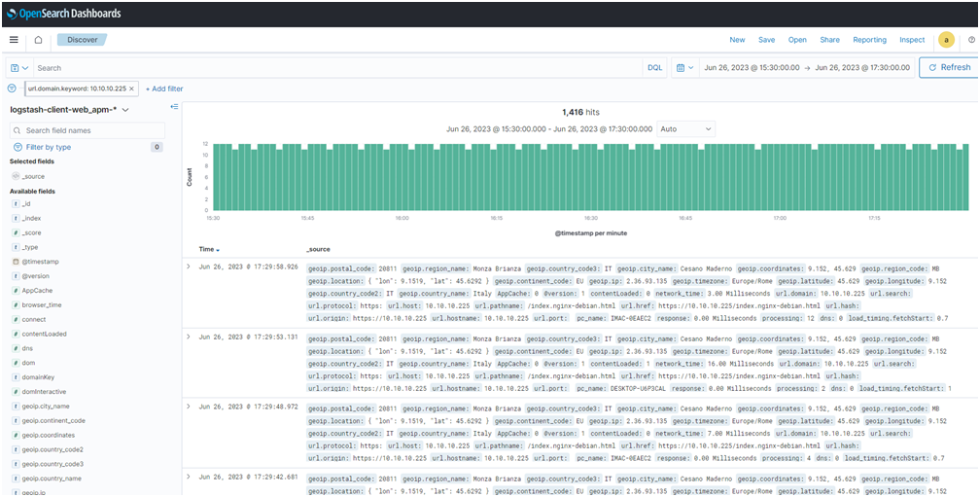Open the Inspect panel
This screenshot has width=980, height=497.
coord(912,39)
